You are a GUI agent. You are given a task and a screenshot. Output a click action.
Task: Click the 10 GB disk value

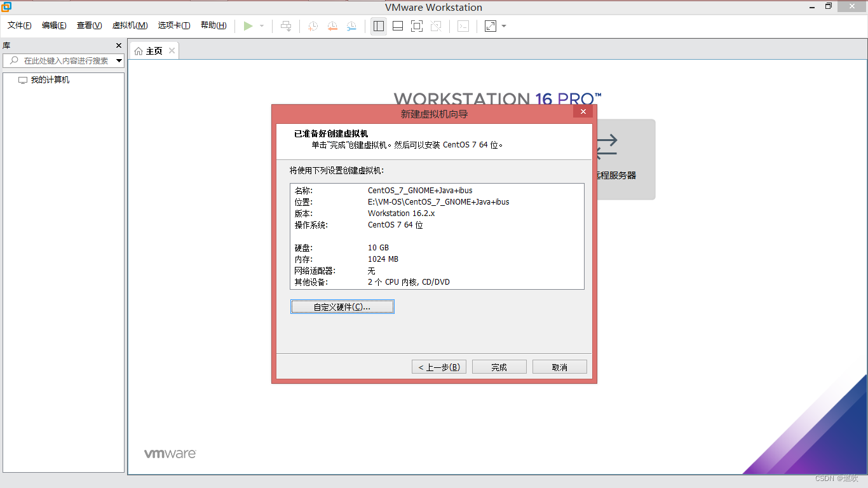pos(378,247)
